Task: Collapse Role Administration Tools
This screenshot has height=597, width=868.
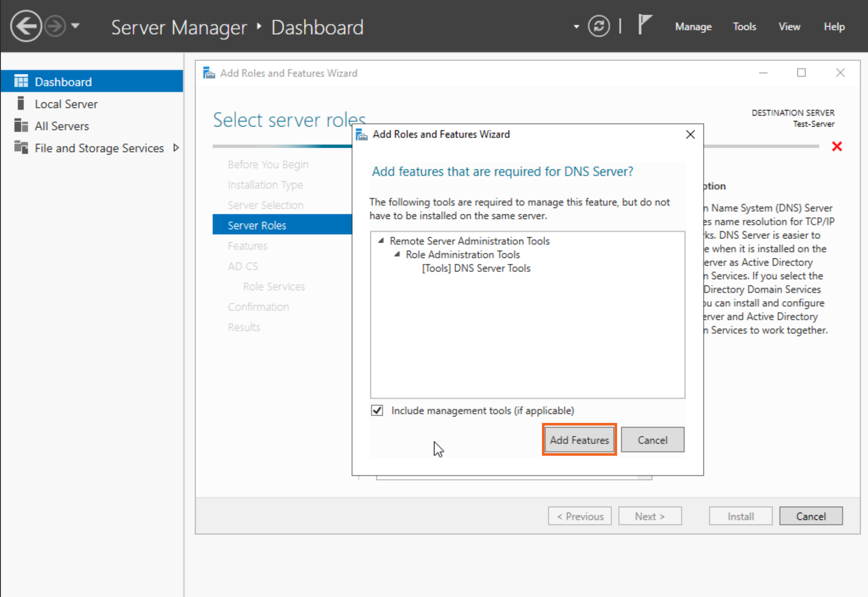Action: pyautogui.click(x=397, y=254)
